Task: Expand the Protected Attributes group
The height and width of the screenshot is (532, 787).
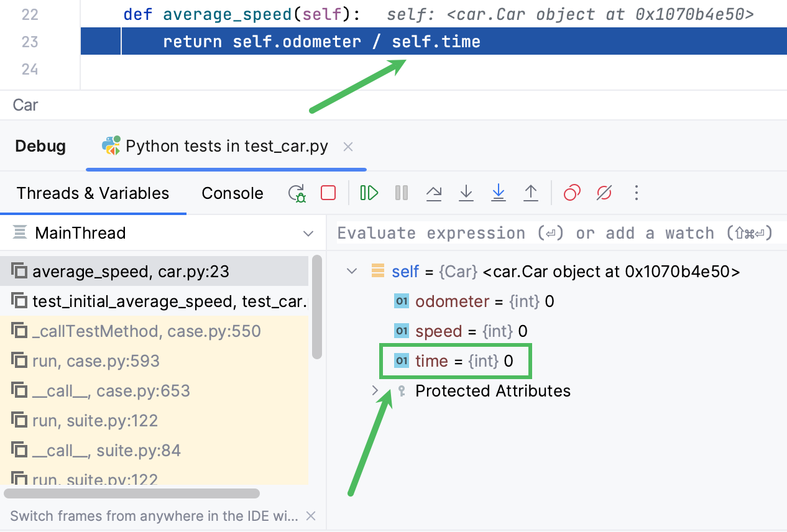Action: (x=374, y=391)
